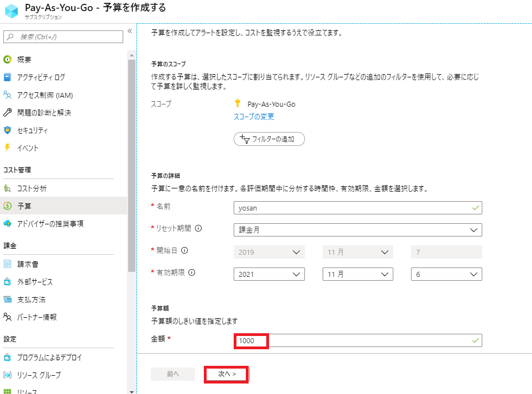Open the リセット期間 dropdown 課金月
Viewport: 532px width, 394px height.
(x=357, y=230)
